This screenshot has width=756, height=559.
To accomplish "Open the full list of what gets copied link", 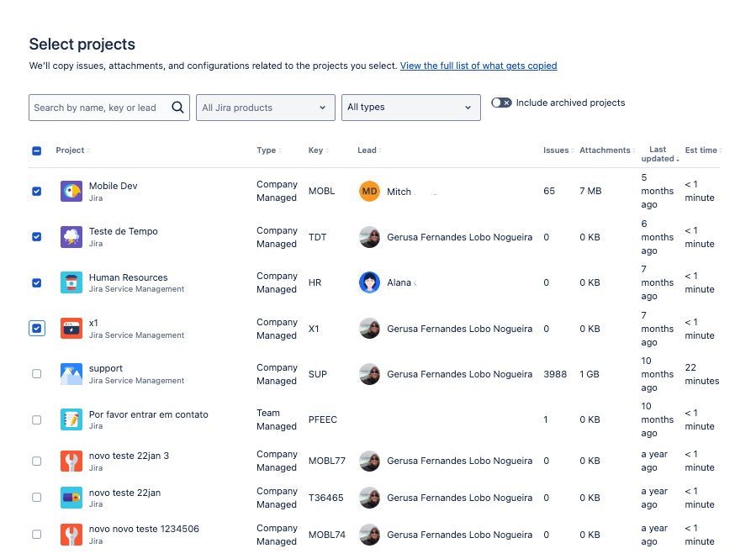I will (x=478, y=66).
